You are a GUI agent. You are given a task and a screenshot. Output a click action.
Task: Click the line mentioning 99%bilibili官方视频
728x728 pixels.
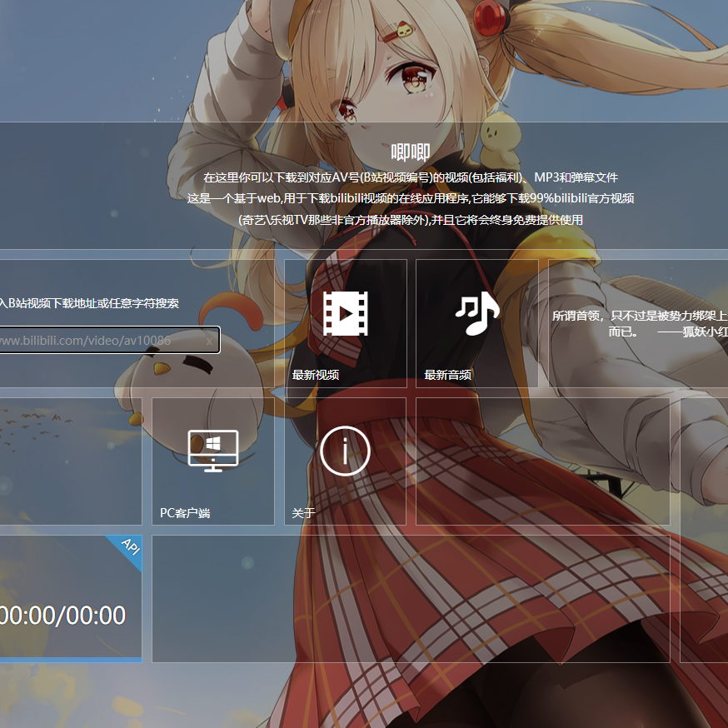click(x=411, y=199)
